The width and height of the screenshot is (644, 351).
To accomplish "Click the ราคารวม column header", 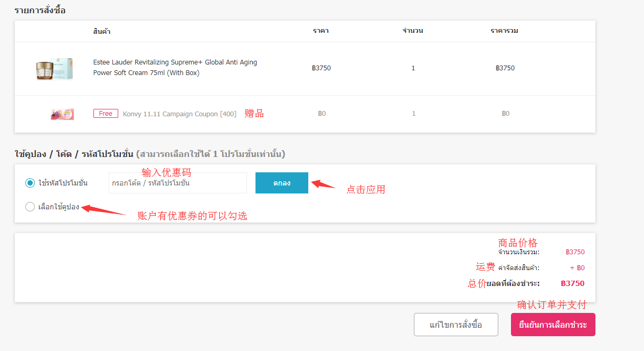I will click(x=504, y=31).
